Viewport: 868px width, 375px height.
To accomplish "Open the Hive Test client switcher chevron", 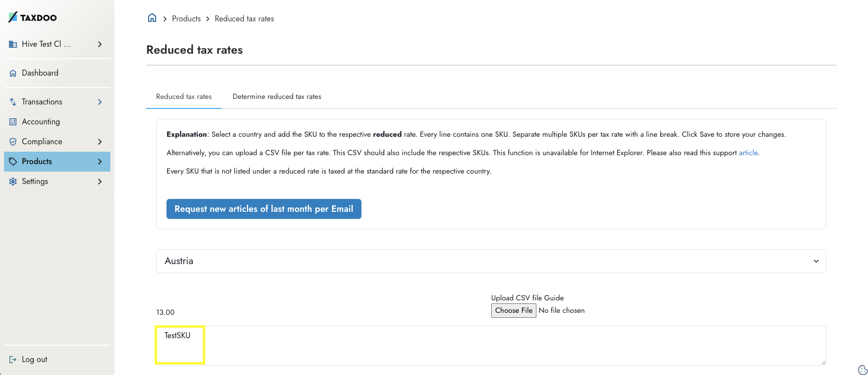I will point(100,44).
